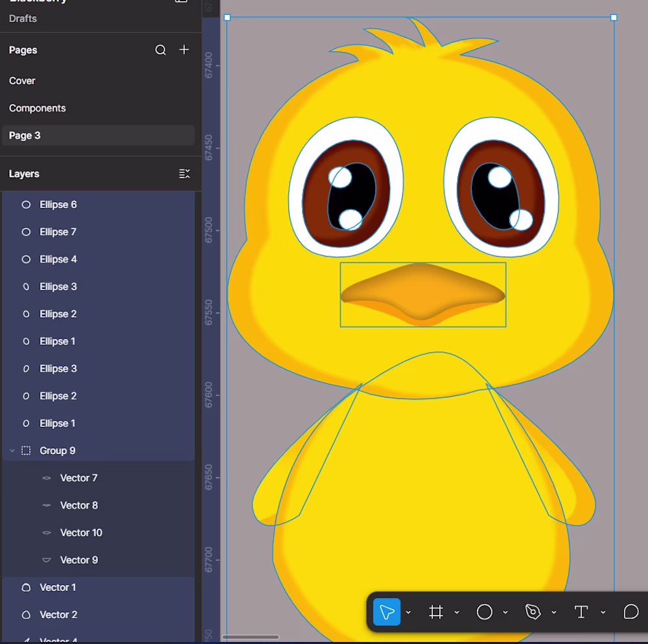Click the group icon beside Group 9
The image size is (648, 644).
26,450
